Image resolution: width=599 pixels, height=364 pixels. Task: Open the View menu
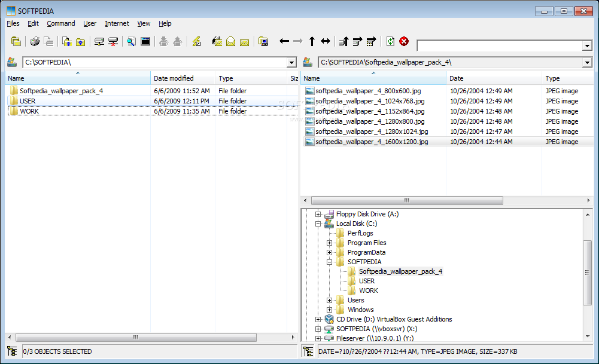[x=144, y=23]
